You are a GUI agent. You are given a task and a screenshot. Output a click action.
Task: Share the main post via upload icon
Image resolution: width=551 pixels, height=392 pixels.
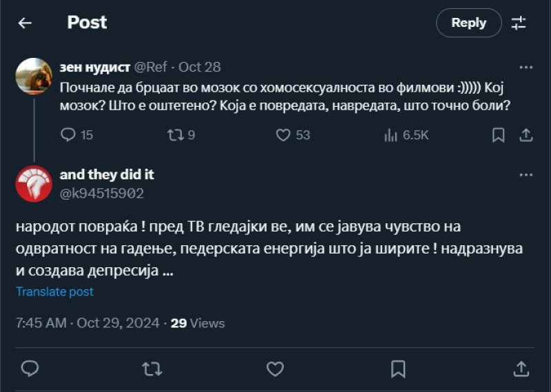pyautogui.click(x=522, y=369)
